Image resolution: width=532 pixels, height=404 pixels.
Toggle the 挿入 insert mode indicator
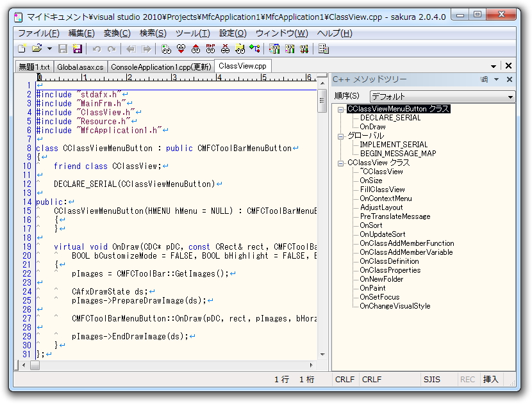(x=490, y=380)
